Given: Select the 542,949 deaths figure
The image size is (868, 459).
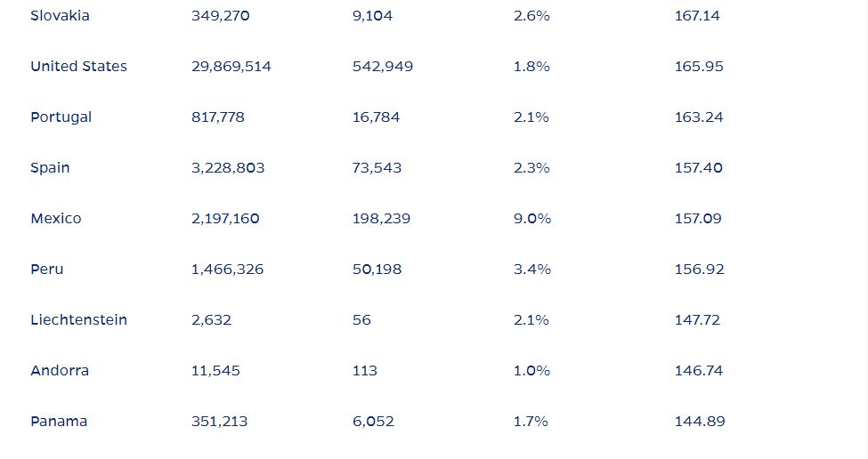Looking at the screenshot, I should (382, 67).
